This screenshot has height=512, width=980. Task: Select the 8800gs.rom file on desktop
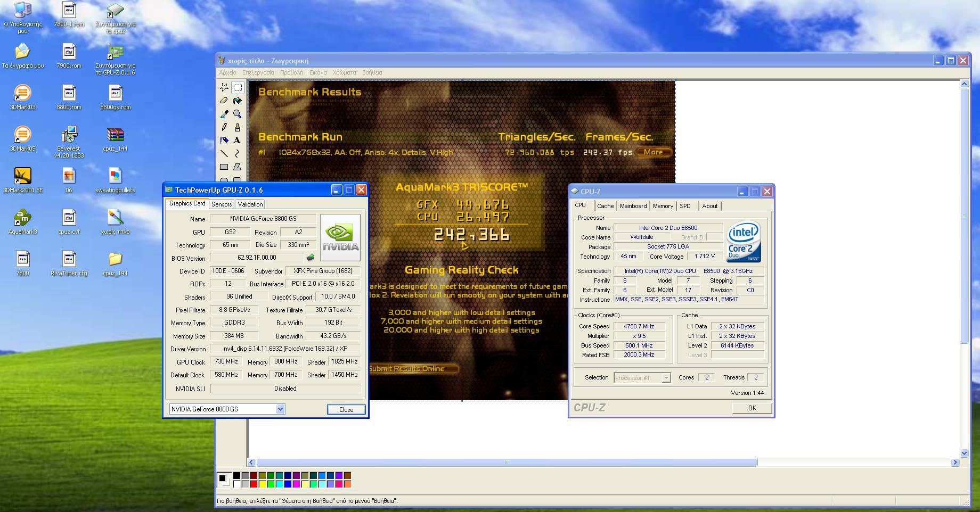click(115, 97)
